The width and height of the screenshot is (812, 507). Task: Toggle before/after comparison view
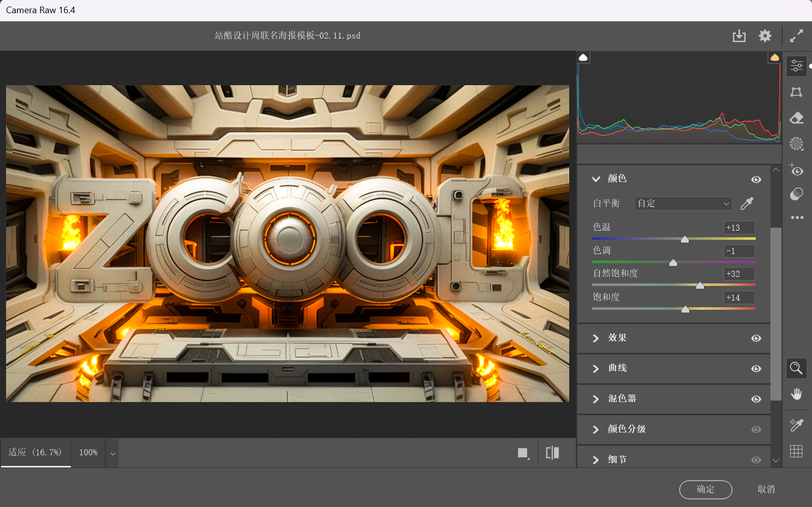pyautogui.click(x=552, y=453)
